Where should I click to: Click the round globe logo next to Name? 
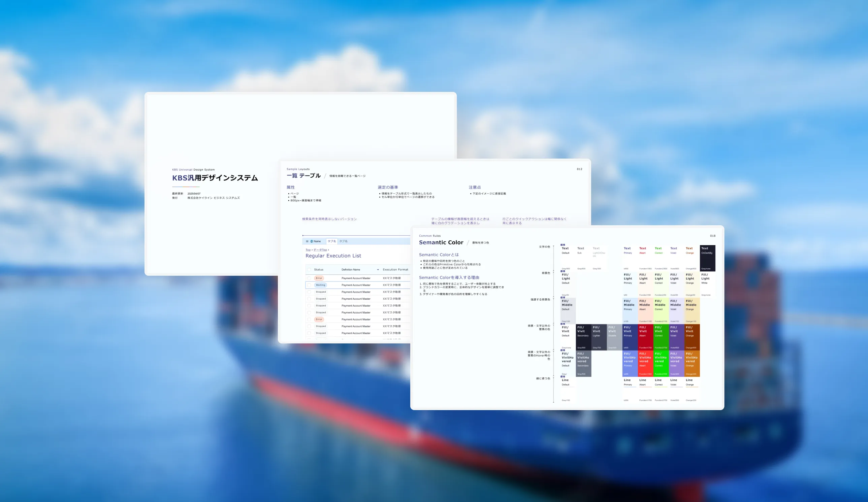tap(311, 241)
